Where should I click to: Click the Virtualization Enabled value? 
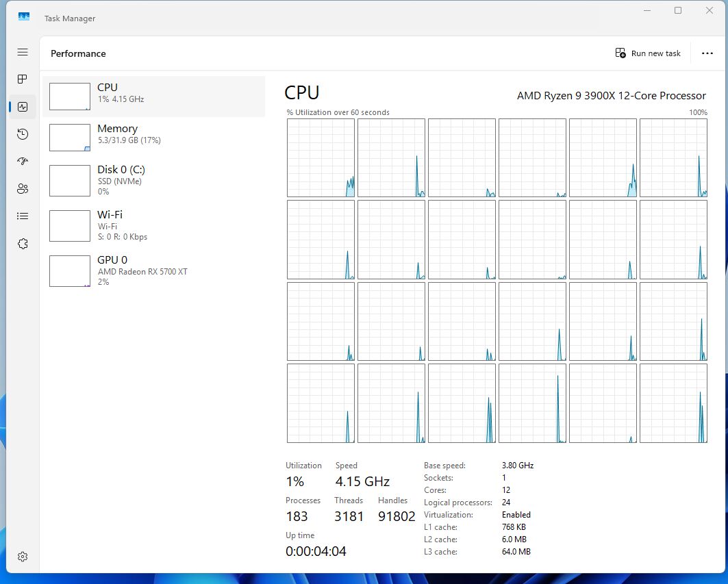(x=516, y=514)
